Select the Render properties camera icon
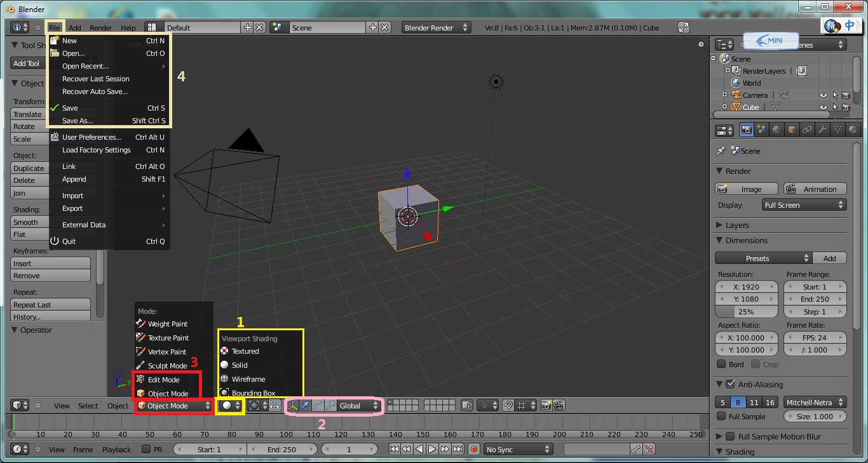The image size is (868, 463). [x=747, y=130]
